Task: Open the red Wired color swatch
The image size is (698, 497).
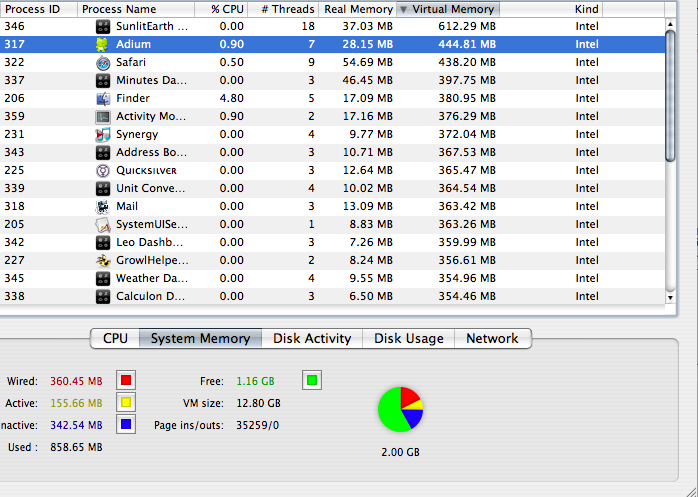Action: (x=126, y=380)
